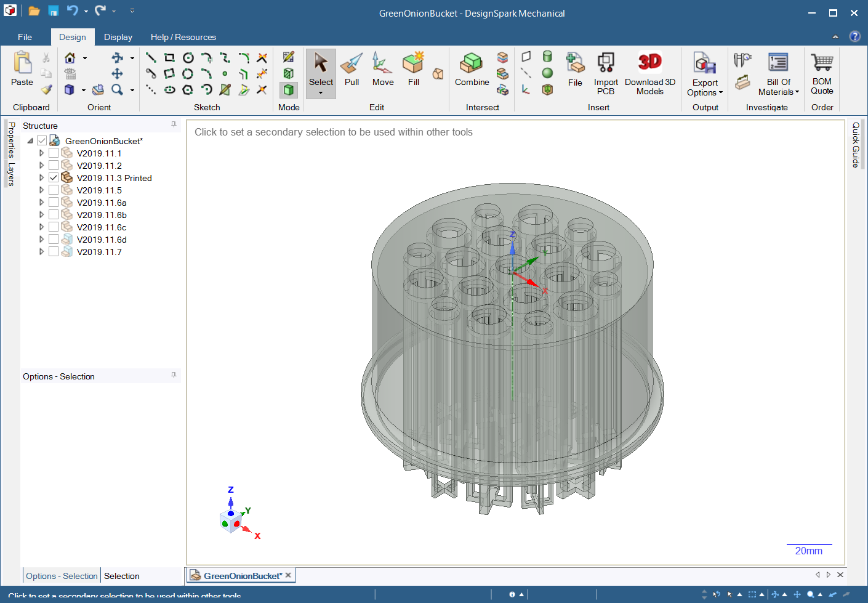The height and width of the screenshot is (603, 868).
Task: Click the Combine button
Action: click(x=472, y=69)
